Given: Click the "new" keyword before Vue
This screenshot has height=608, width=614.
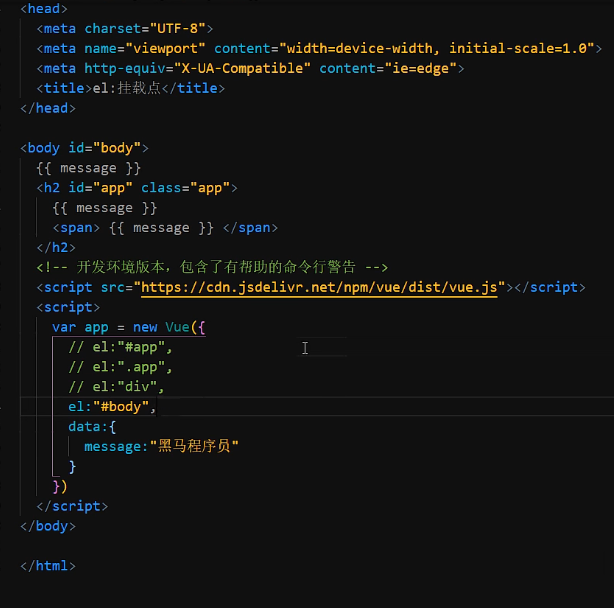Looking at the screenshot, I should pyautogui.click(x=145, y=327).
